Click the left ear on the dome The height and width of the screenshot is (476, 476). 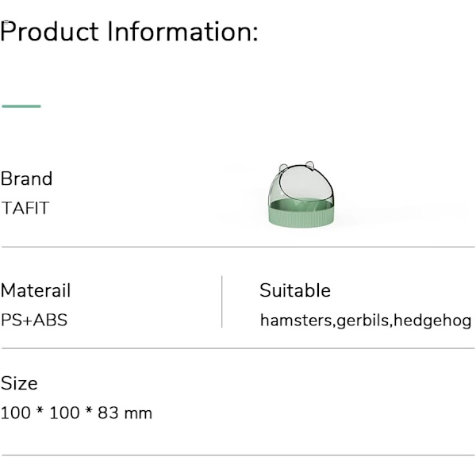coord(282,167)
